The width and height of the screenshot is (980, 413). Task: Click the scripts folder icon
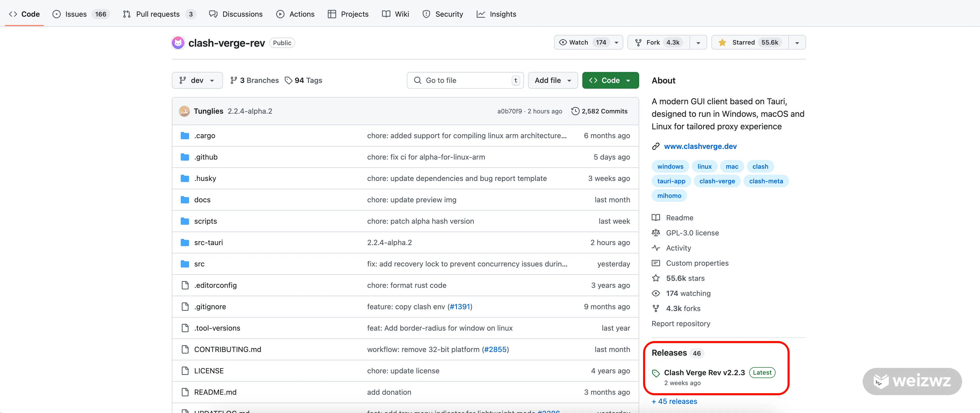point(185,221)
